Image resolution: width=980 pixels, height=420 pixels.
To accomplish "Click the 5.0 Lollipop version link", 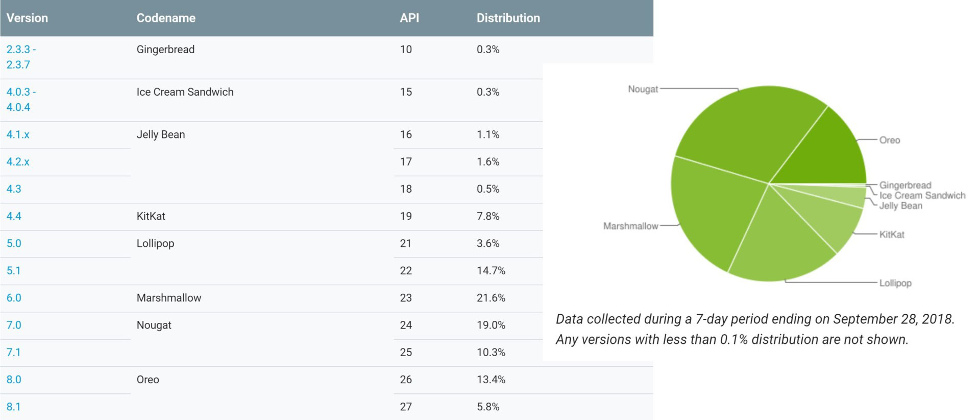I will [x=14, y=243].
